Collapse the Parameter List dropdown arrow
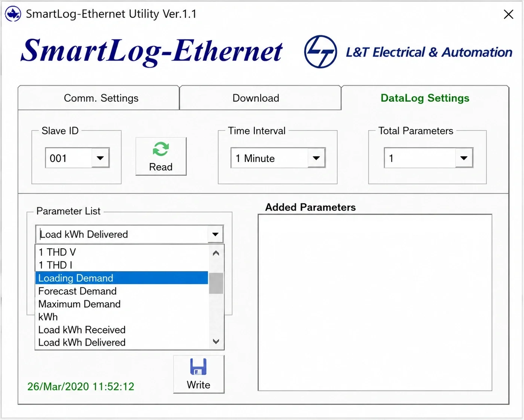This screenshot has width=524, height=420. pos(215,234)
